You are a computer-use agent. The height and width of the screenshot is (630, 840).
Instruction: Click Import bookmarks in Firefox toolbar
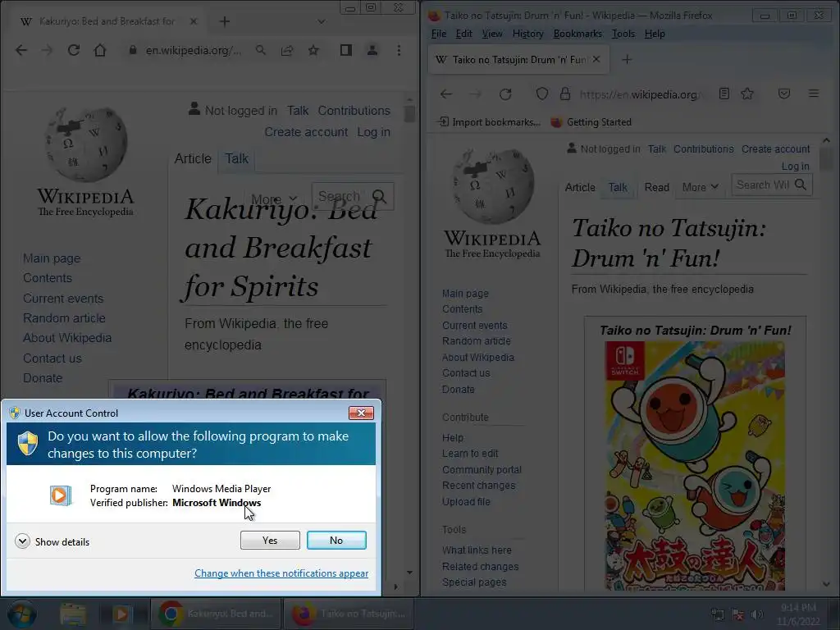[490, 122]
